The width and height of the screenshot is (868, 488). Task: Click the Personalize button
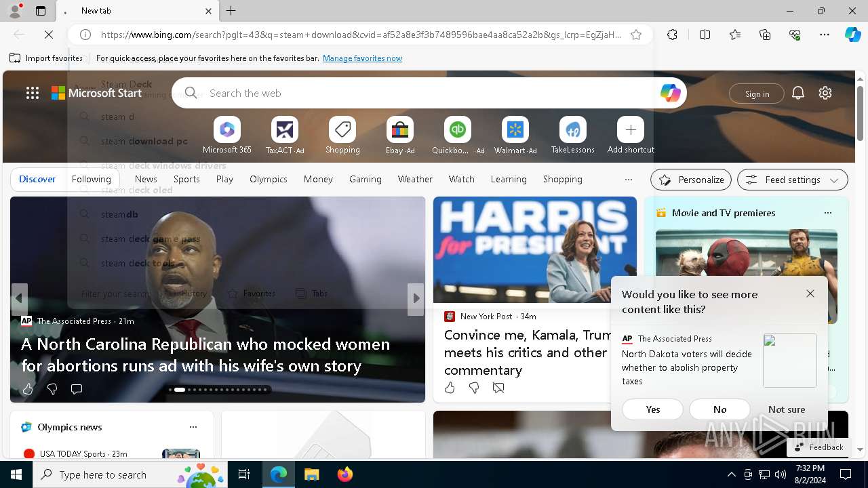(691, 180)
